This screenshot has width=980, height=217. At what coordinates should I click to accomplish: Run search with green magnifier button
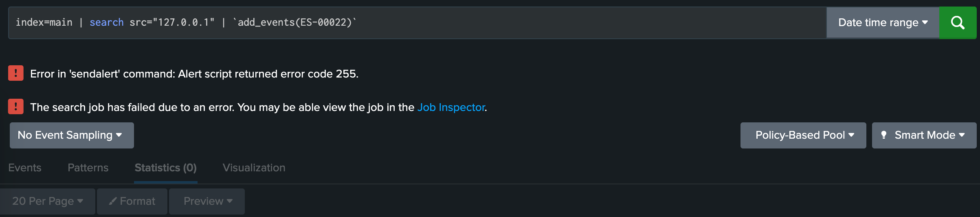(x=958, y=23)
